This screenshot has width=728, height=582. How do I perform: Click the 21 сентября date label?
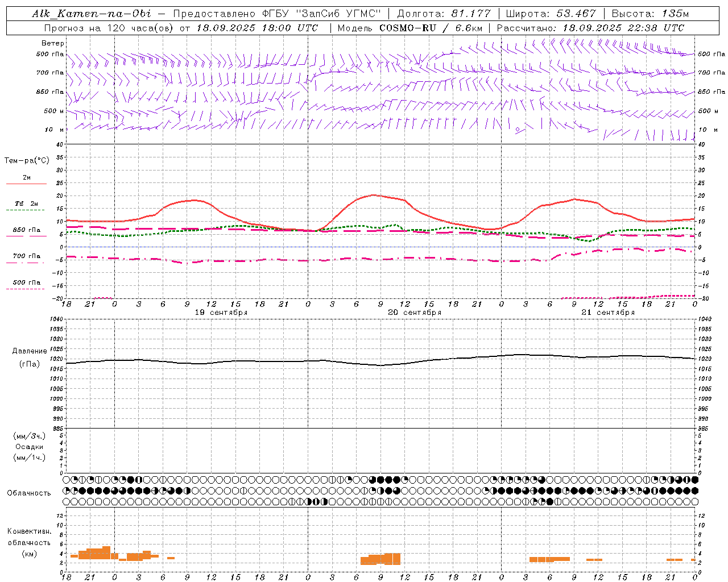click(x=608, y=313)
